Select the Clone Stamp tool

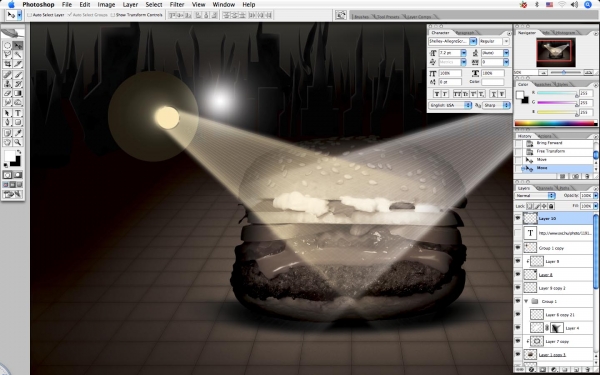point(7,84)
